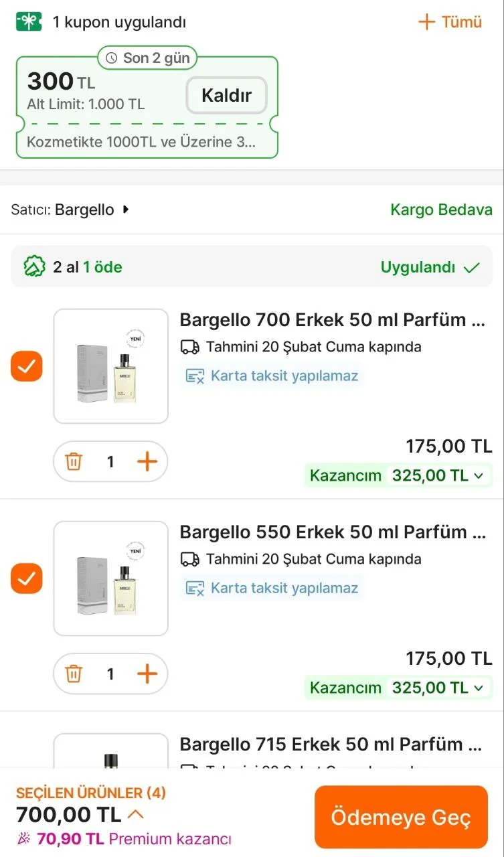This screenshot has height=857, width=504.
Task: Click the no-installment card icon for Bargello 550
Action: tap(195, 589)
